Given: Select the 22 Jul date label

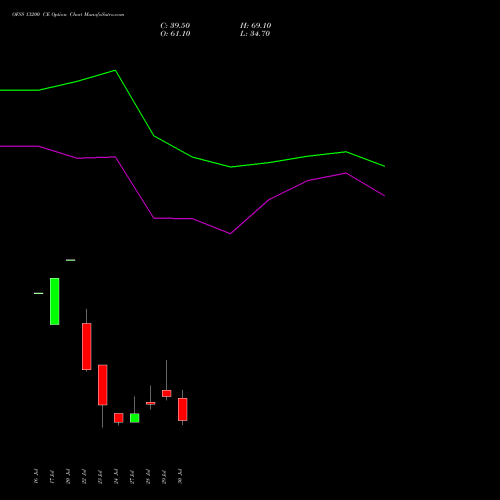Looking at the screenshot, I should click(84, 476).
